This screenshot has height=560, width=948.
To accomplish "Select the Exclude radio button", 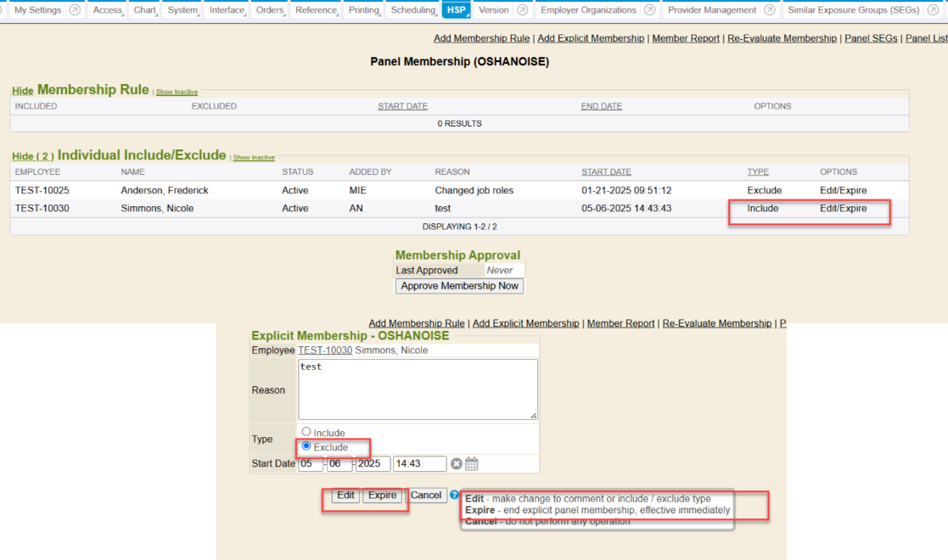I will pyautogui.click(x=306, y=446).
